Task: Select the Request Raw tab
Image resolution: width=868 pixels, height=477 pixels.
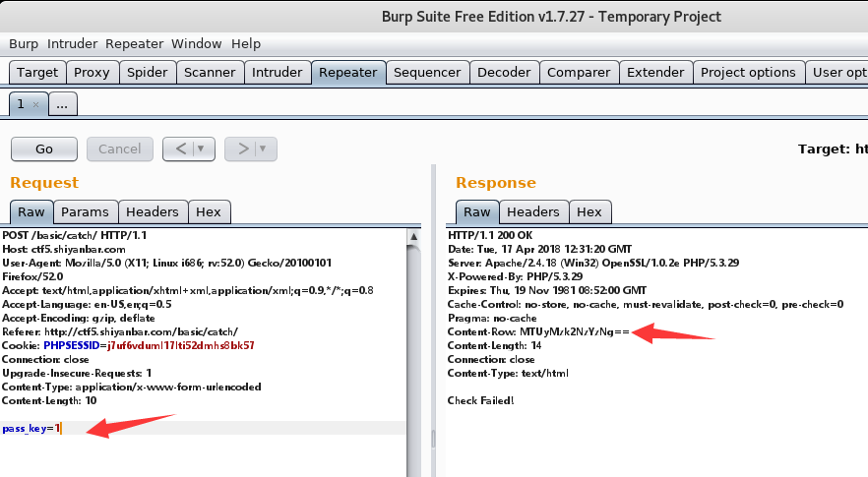Action: point(31,211)
